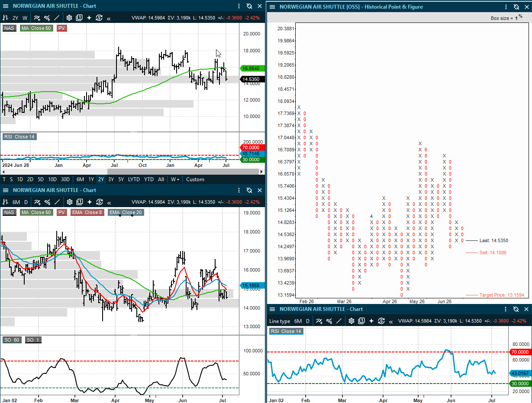Open settings gear in top chart toolbar
532x403 pixels.
pyautogui.click(x=69, y=18)
